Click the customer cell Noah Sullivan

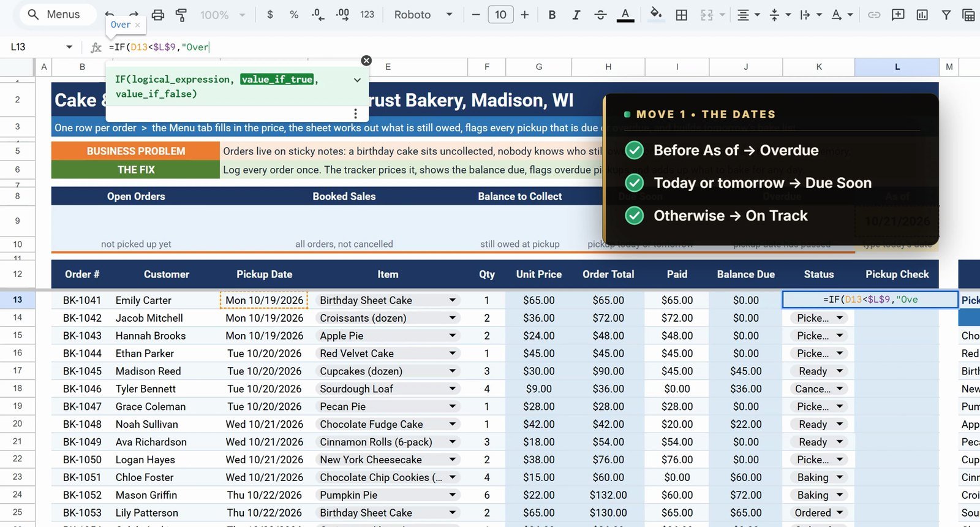coord(147,424)
